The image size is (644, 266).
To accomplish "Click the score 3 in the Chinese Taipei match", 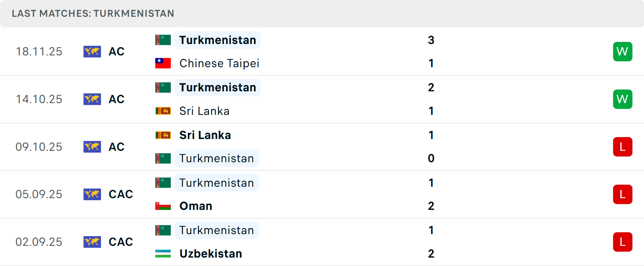I will 431,40.
